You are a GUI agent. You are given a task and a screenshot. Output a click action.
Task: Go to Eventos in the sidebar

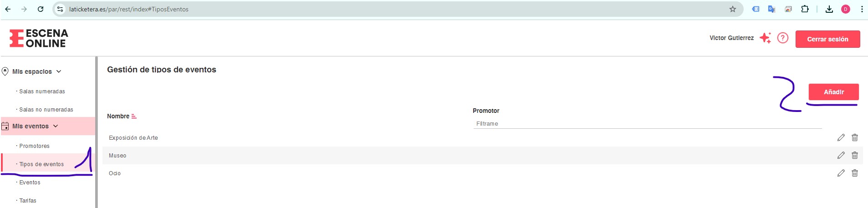(30, 183)
